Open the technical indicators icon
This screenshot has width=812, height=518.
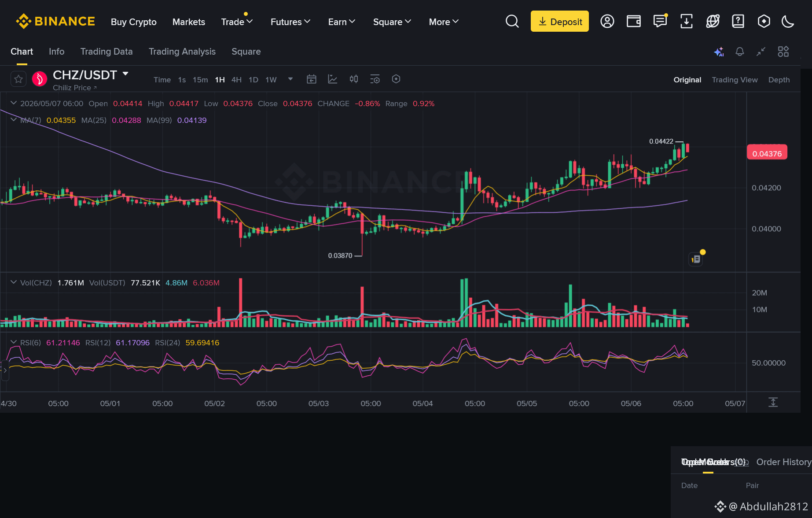tap(375, 79)
